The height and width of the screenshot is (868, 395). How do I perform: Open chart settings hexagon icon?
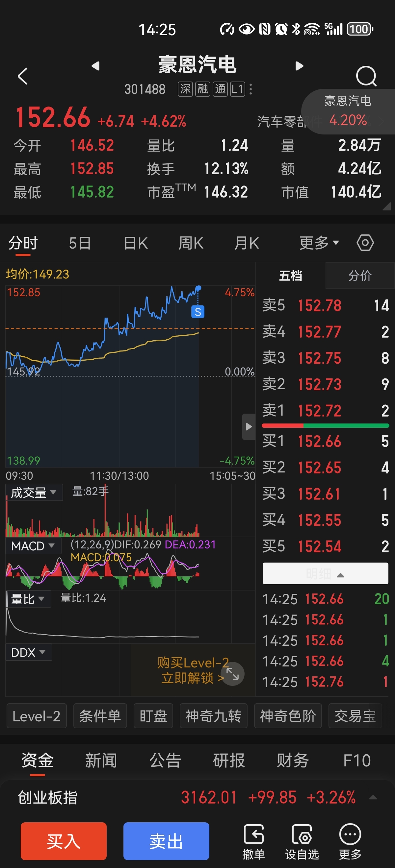point(365,243)
